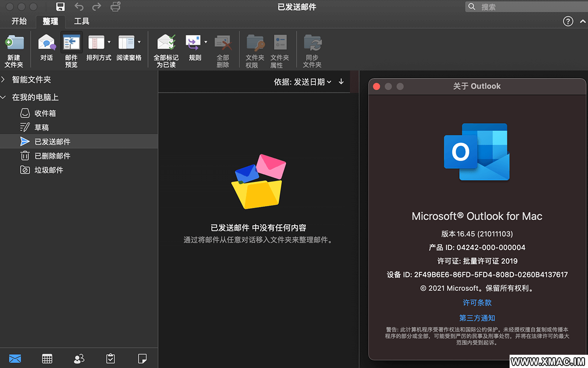
Task: Click the print icon in title bar
Action: tap(115, 7)
